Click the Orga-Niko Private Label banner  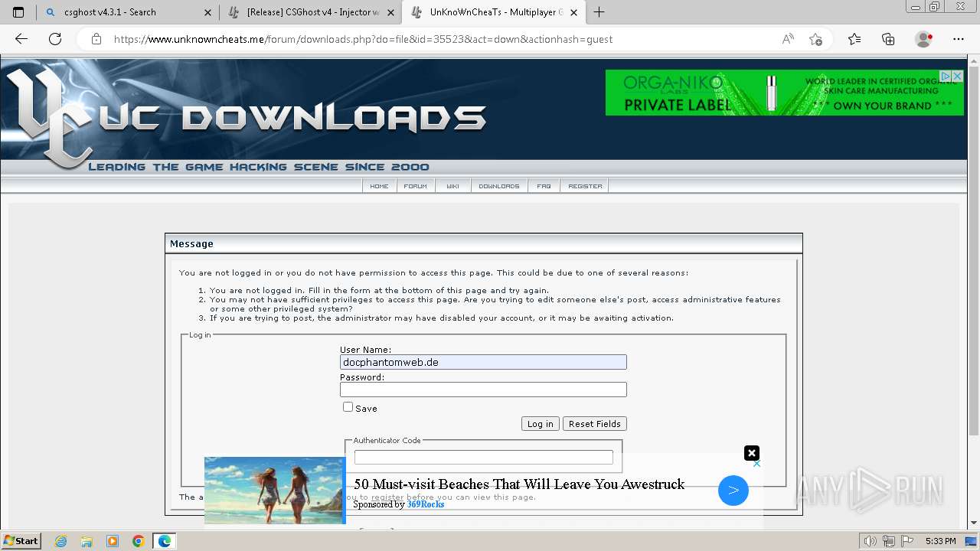click(x=785, y=93)
